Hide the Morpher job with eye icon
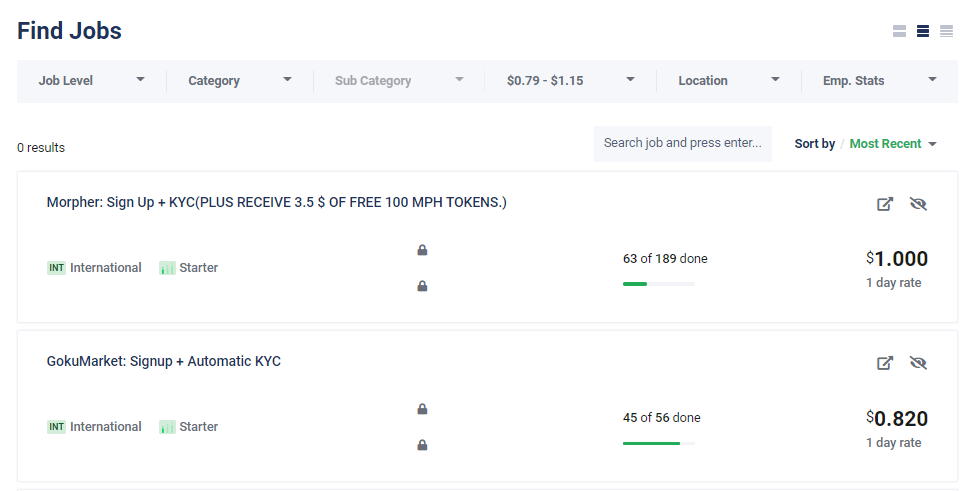The height and width of the screenshot is (491, 960). point(918,204)
